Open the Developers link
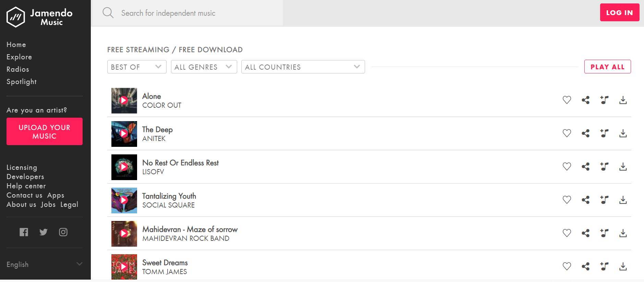This screenshot has width=644, height=282. click(25, 177)
